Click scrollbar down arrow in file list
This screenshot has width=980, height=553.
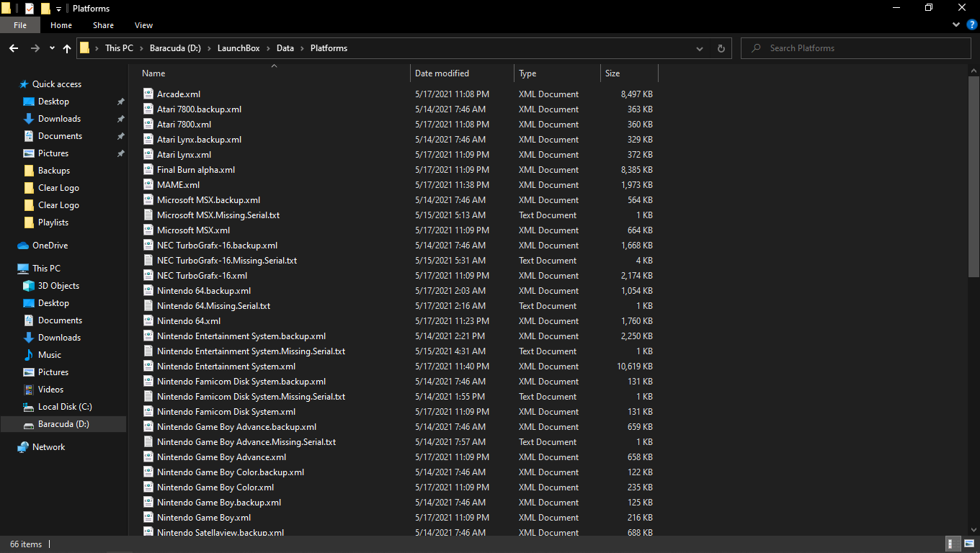click(x=974, y=530)
